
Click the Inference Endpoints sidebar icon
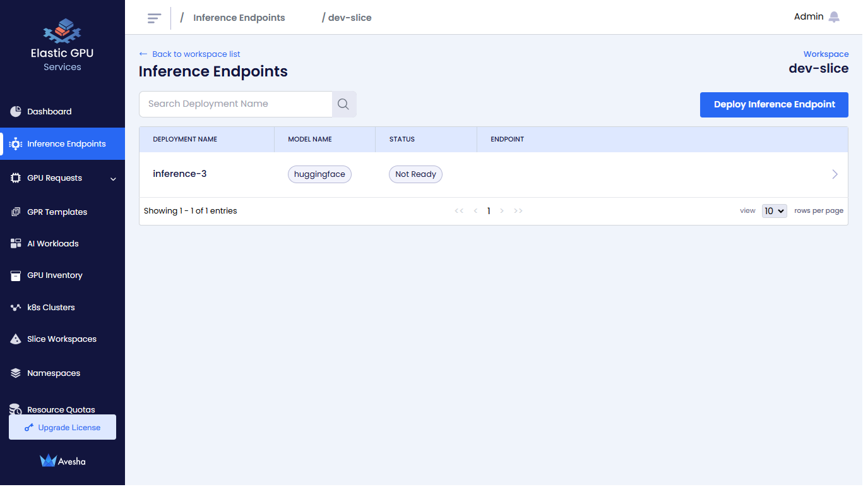pyautogui.click(x=16, y=144)
